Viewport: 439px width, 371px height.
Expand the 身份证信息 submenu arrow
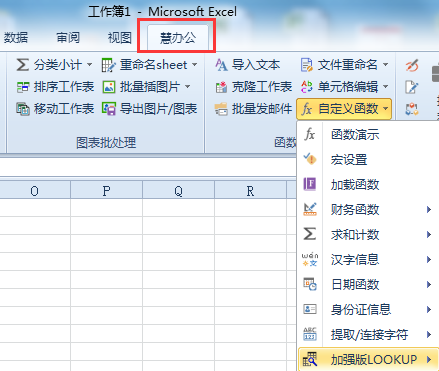pos(429,309)
